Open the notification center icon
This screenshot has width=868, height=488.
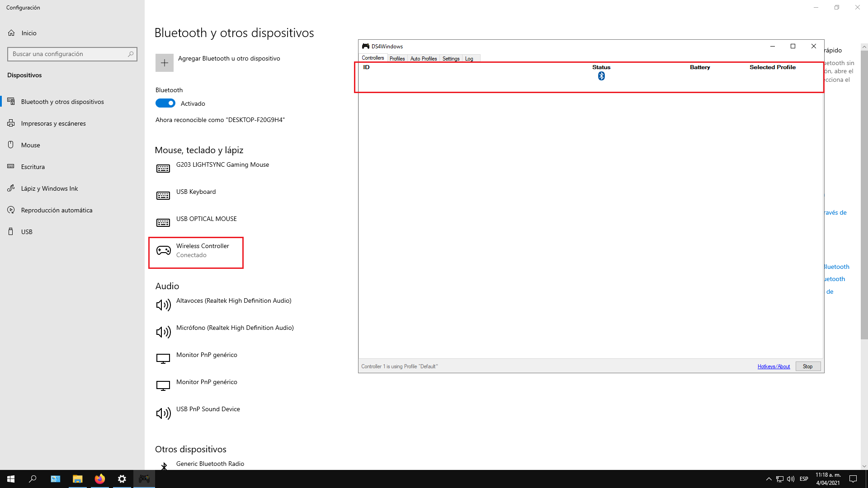click(x=853, y=479)
